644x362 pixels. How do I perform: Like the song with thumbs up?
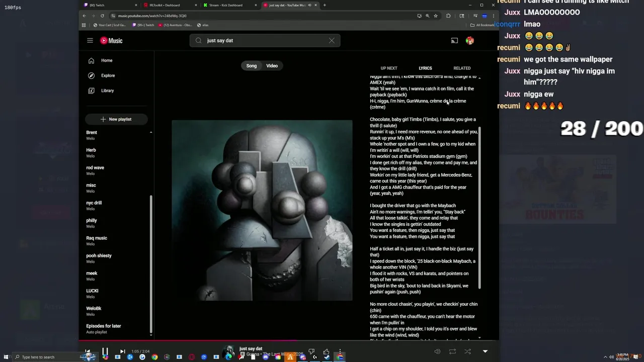pyautogui.click(x=326, y=351)
